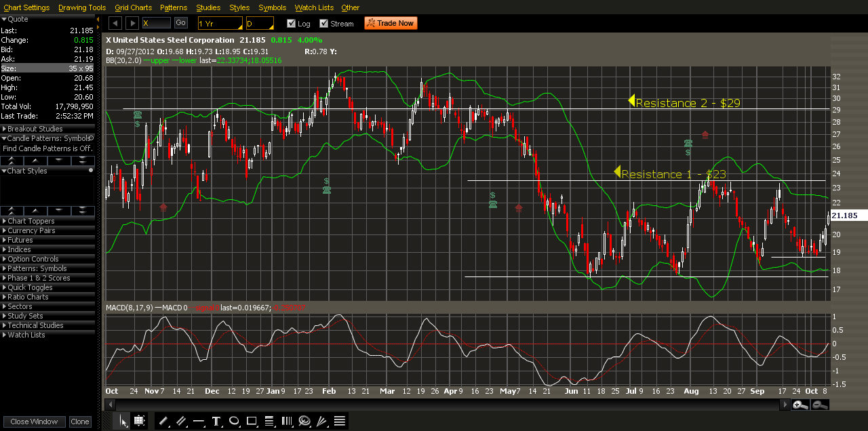The height and width of the screenshot is (431, 868).
Task: Open the Chart Settings menu
Action: [x=26, y=7]
